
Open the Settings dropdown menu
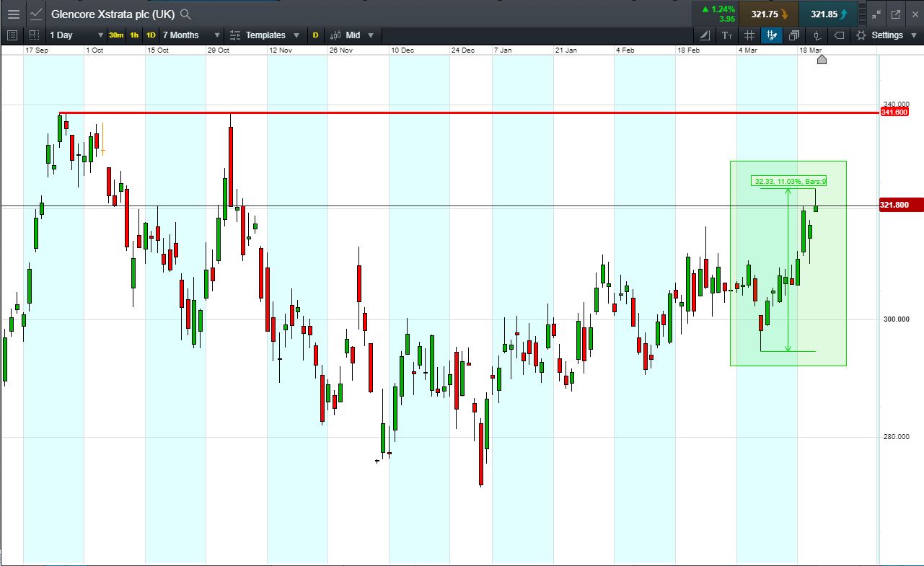[x=886, y=35]
